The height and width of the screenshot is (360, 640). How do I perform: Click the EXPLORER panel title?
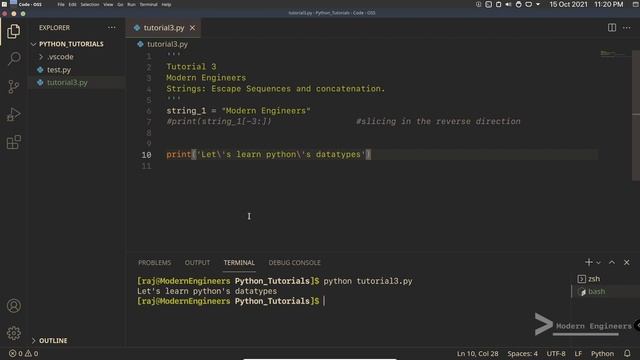pos(54,28)
